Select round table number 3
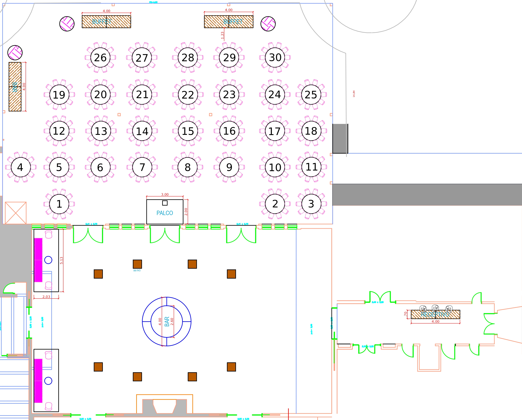Screen dimensions: 522x420 point(311,204)
